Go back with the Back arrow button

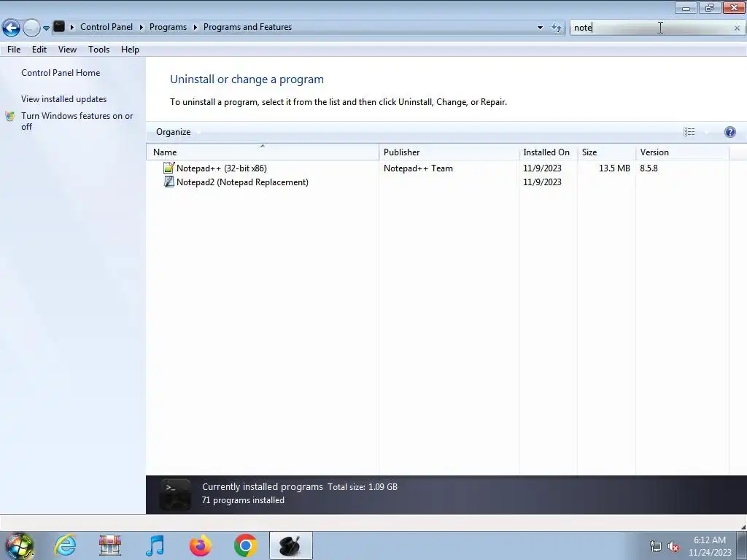pyautogui.click(x=11, y=28)
